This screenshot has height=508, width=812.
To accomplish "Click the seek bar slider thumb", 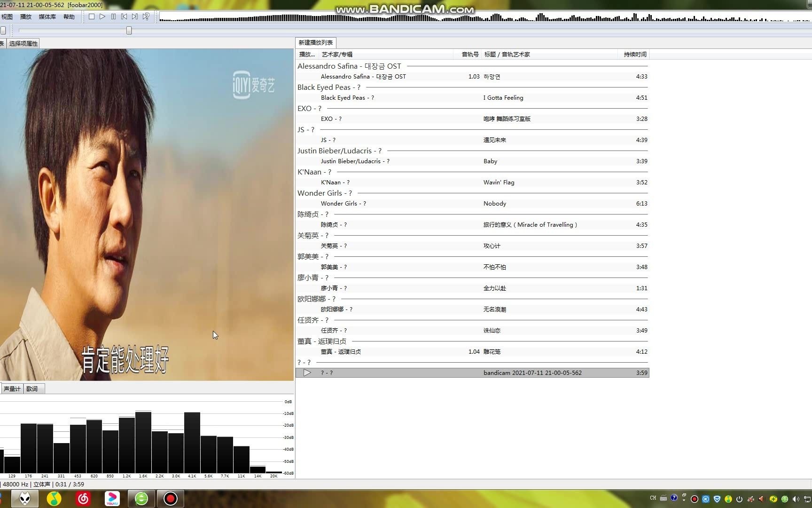I will [129, 31].
